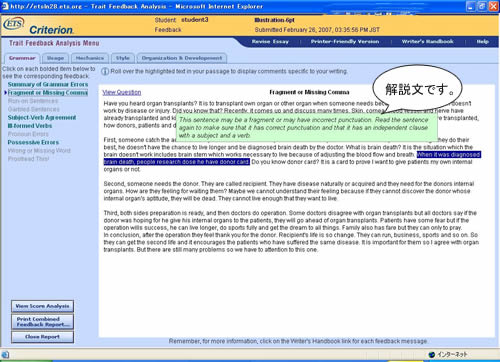This screenshot has height=362, width=500.
Task: Click the 'Remember, for more information' footer note
Action: [298, 341]
